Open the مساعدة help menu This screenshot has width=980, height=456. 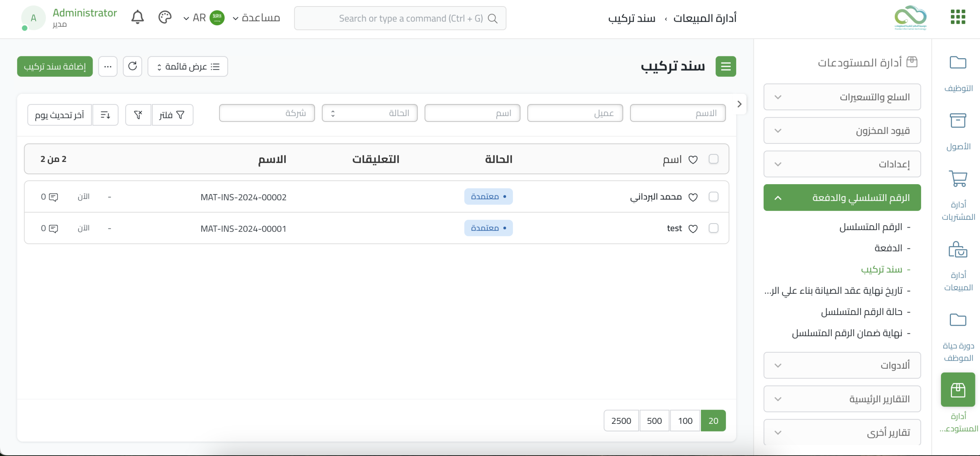point(256,18)
